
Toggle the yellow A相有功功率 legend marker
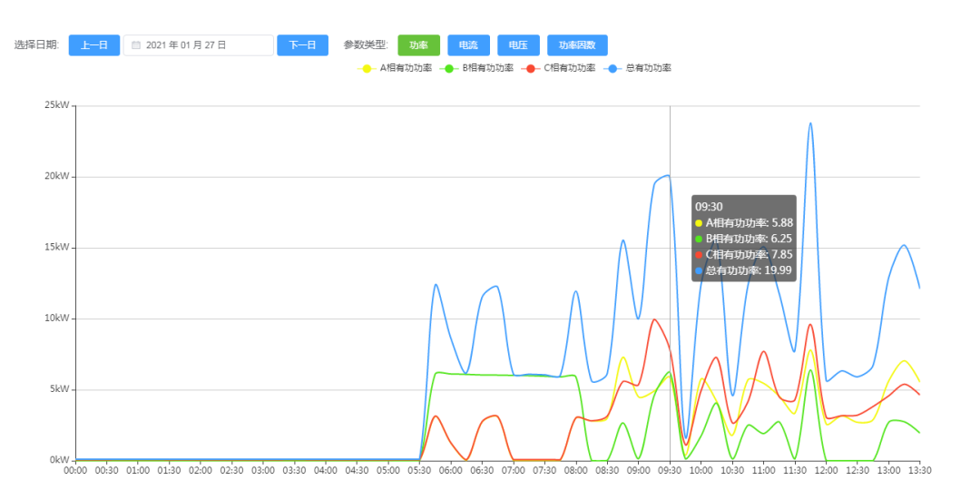tap(367, 68)
